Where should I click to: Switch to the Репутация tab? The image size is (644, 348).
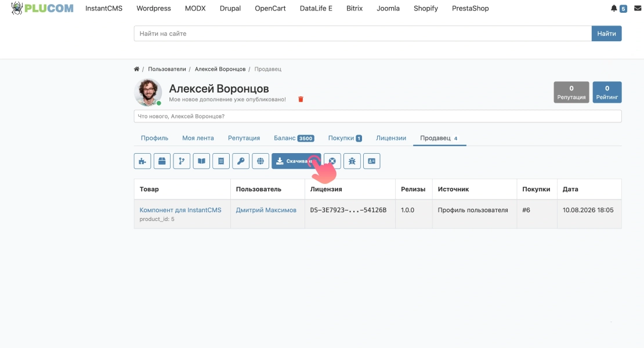244,138
